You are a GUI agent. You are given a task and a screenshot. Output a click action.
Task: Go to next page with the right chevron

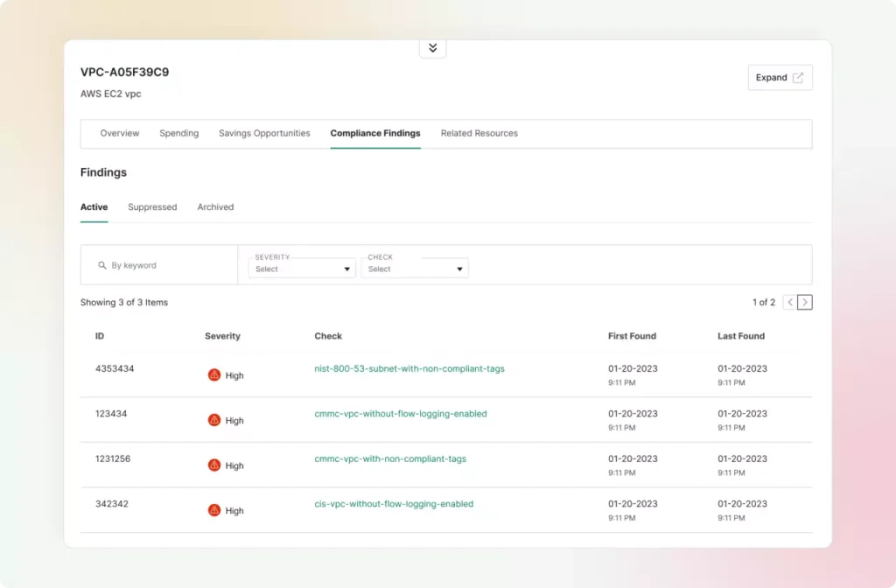point(804,302)
